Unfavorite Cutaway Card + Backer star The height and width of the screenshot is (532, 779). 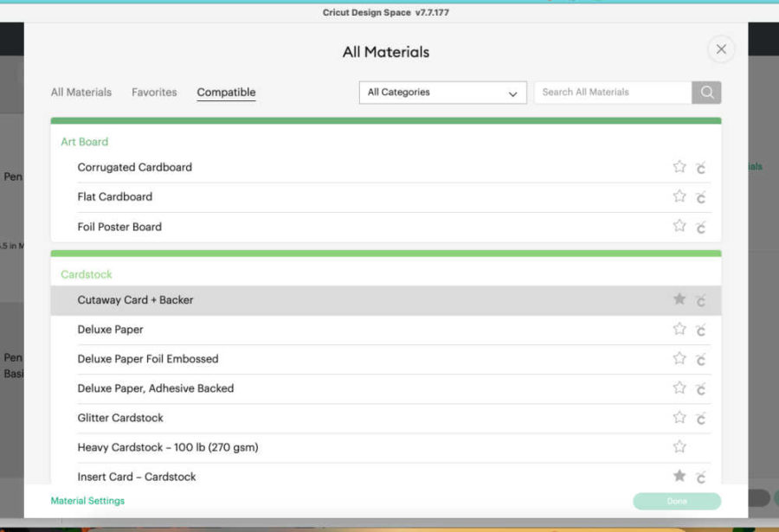click(679, 299)
